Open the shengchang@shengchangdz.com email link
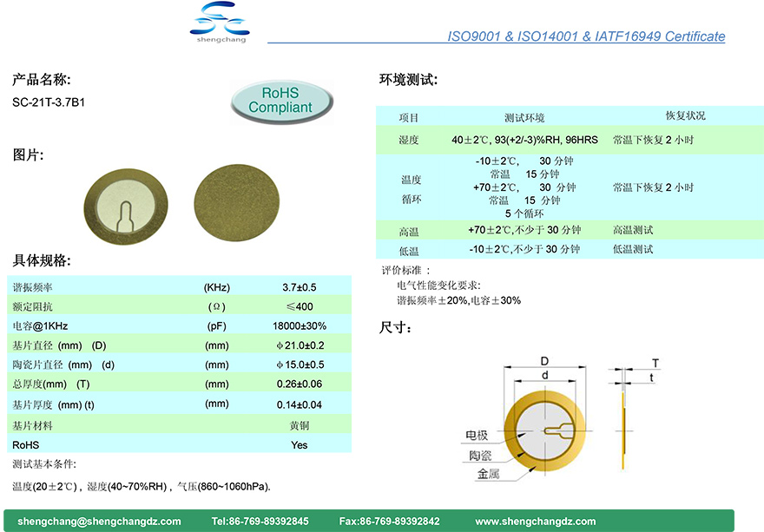The height and width of the screenshot is (532, 764). [x=100, y=521]
